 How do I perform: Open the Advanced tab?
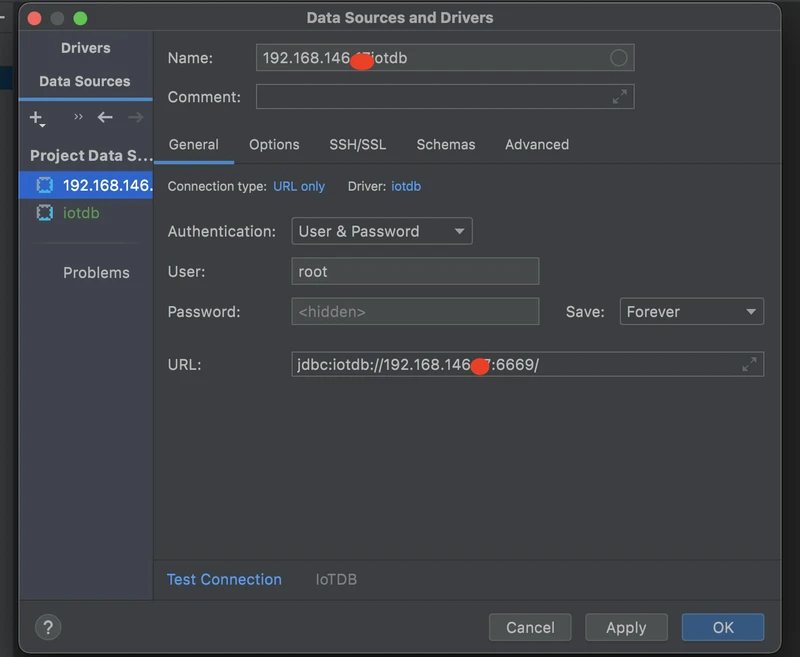(x=537, y=145)
